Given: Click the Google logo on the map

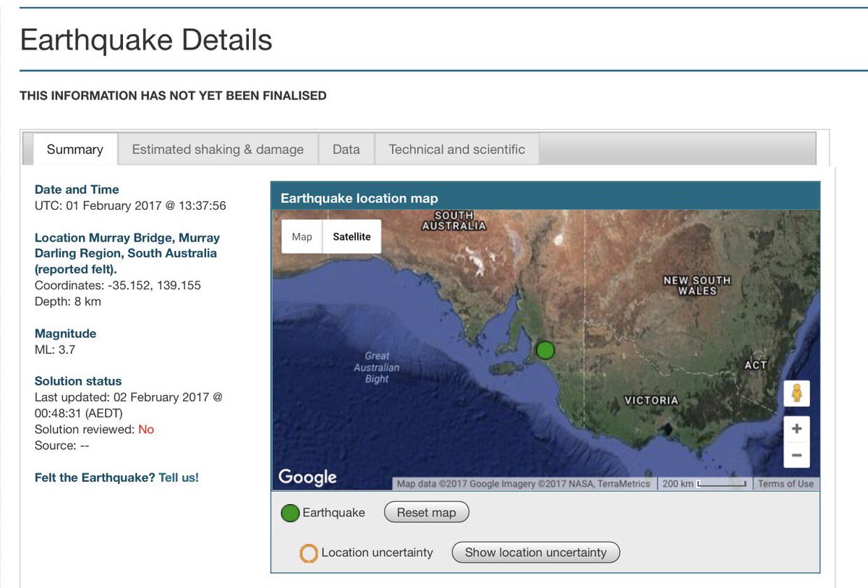Looking at the screenshot, I should pyautogui.click(x=307, y=477).
